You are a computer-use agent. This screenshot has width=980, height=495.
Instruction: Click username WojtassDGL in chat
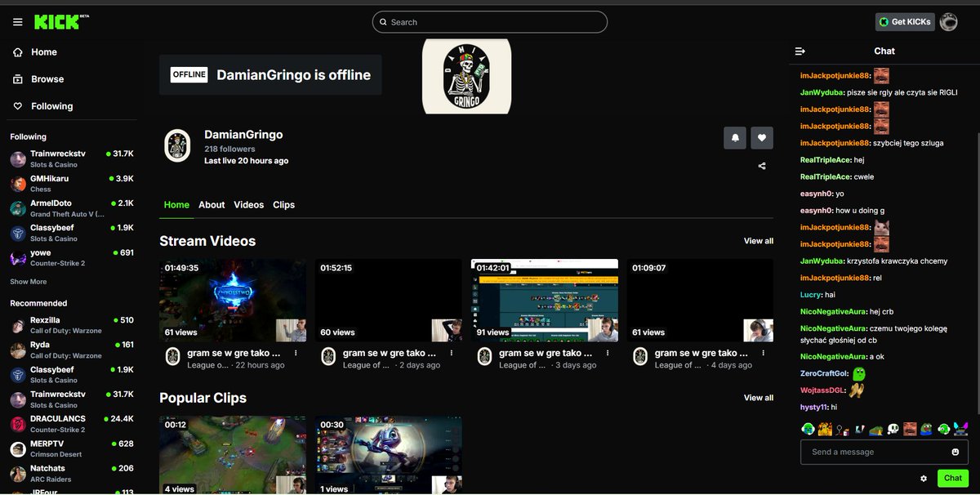click(822, 390)
